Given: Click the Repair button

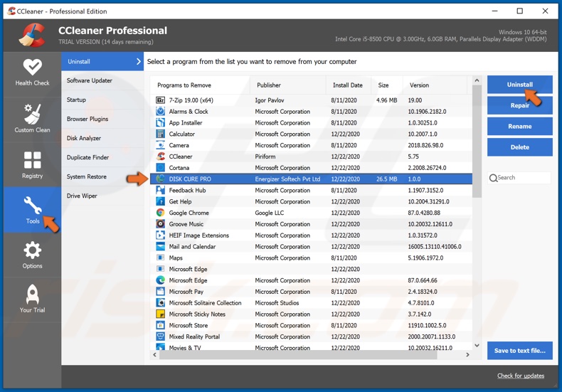Looking at the screenshot, I should 520,105.
